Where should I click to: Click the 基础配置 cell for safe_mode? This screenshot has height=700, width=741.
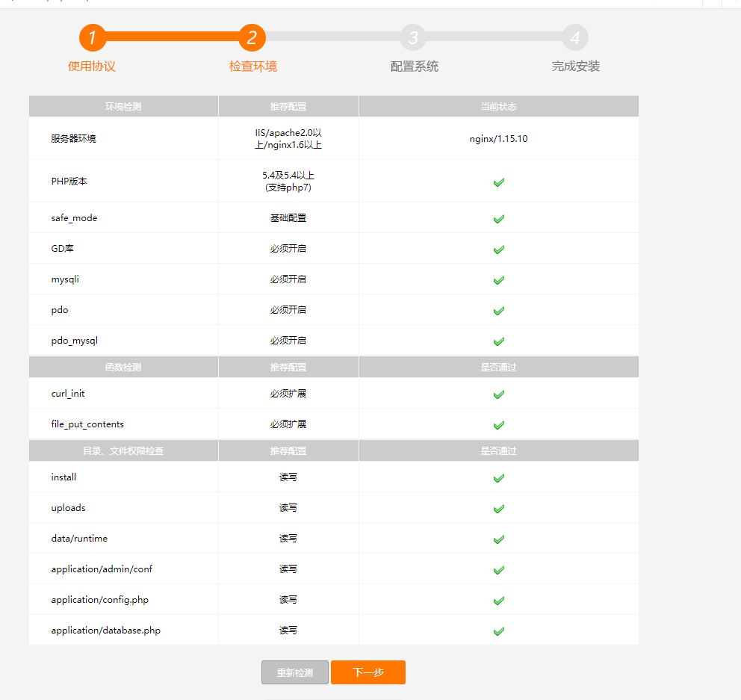point(288,218)
